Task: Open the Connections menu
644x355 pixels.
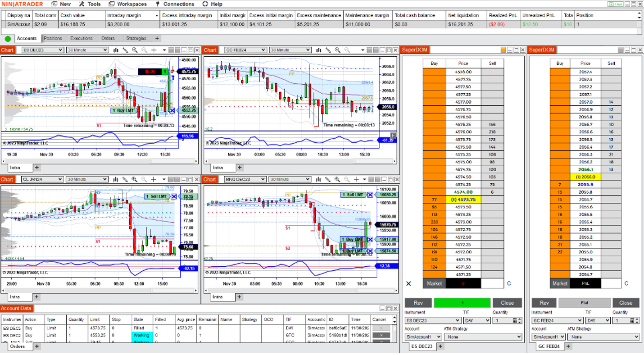Action: (175, 4)
